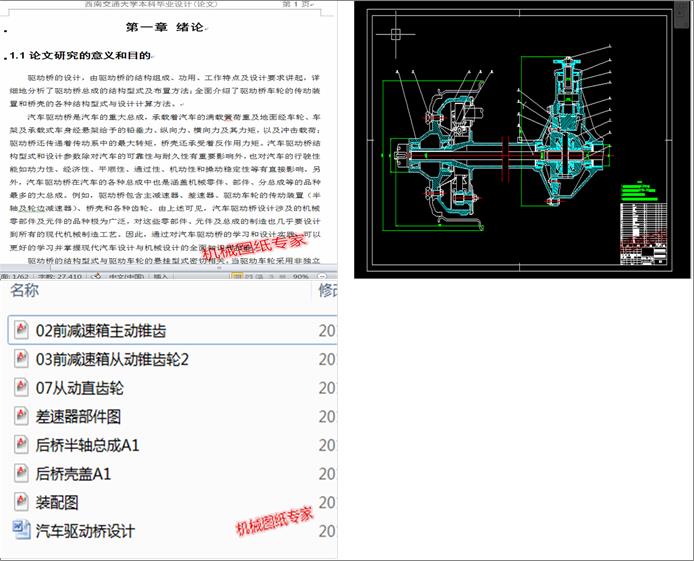Click the page indicator 1/62 in status bar

click(x=15, y=277)
